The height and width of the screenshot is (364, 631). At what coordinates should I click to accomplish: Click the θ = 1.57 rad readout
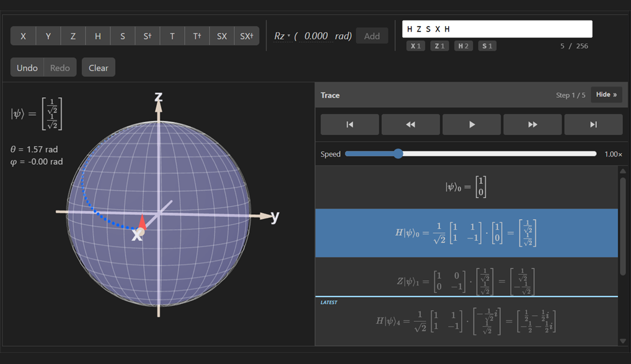tap(34, 149)
